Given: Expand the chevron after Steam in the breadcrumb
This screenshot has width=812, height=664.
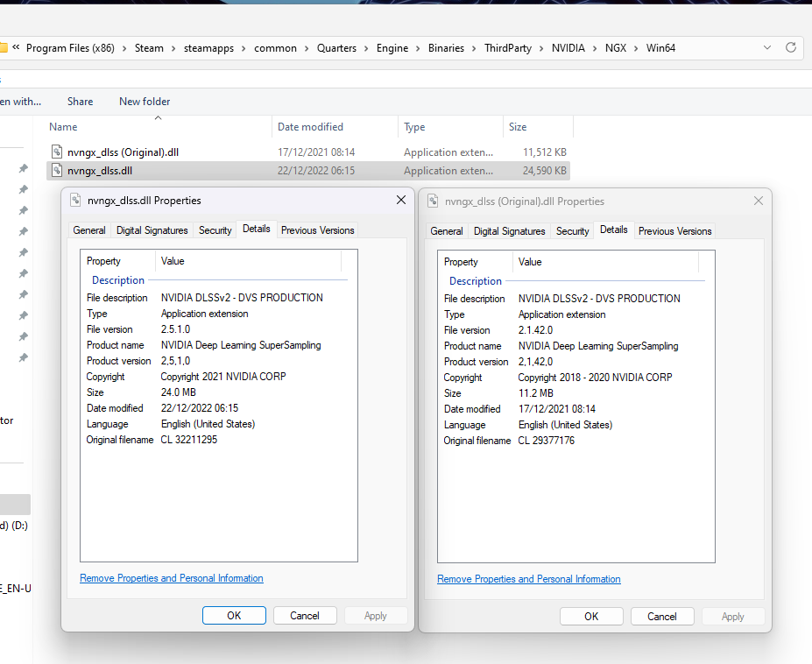Looking at the screenshot, I should pos(173,48).
